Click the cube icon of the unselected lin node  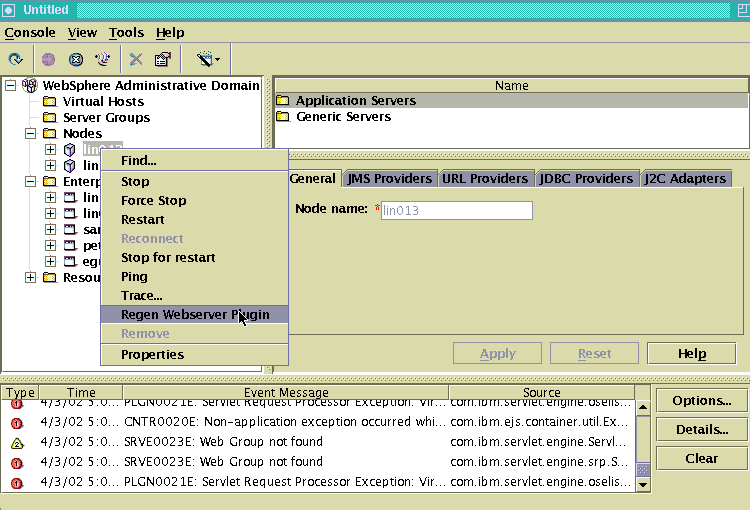click(69, 166)
